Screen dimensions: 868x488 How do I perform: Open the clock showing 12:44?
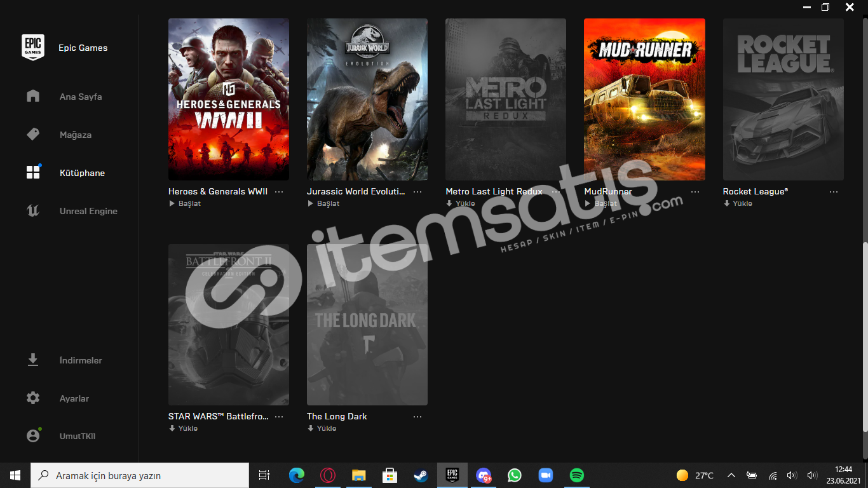coord(844,475)
